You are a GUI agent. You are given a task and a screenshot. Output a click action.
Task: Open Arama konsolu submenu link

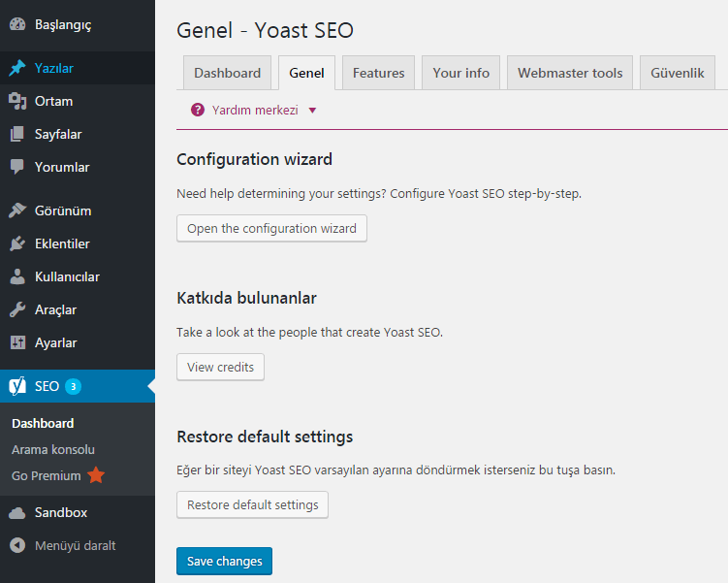point(53,450)
